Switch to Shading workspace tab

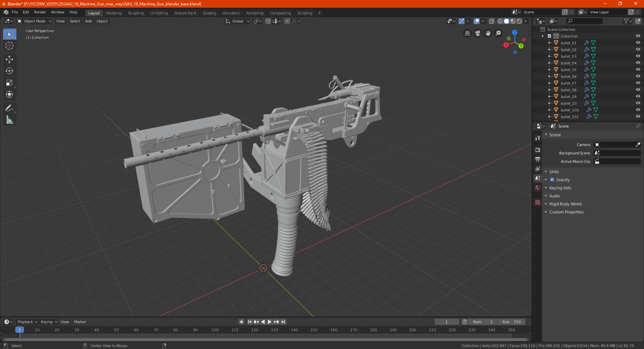coord(209,13)
